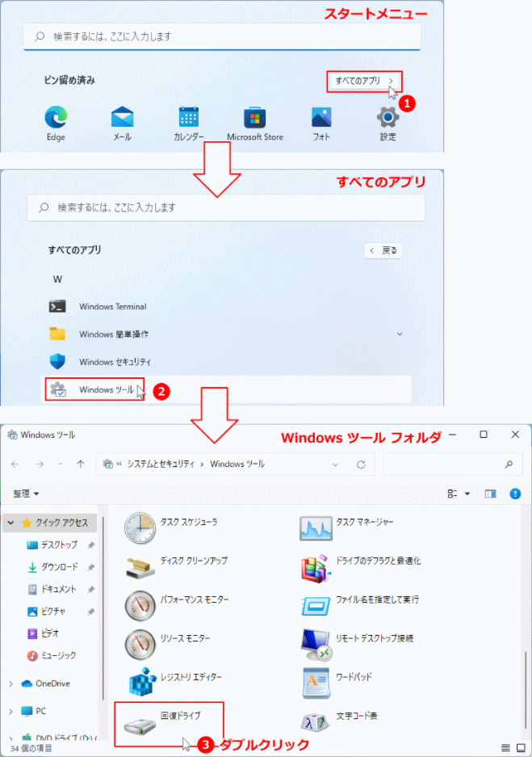Expand the OneDrive tree node
Viewport: 532px width, 757px height.
[10, 683]
